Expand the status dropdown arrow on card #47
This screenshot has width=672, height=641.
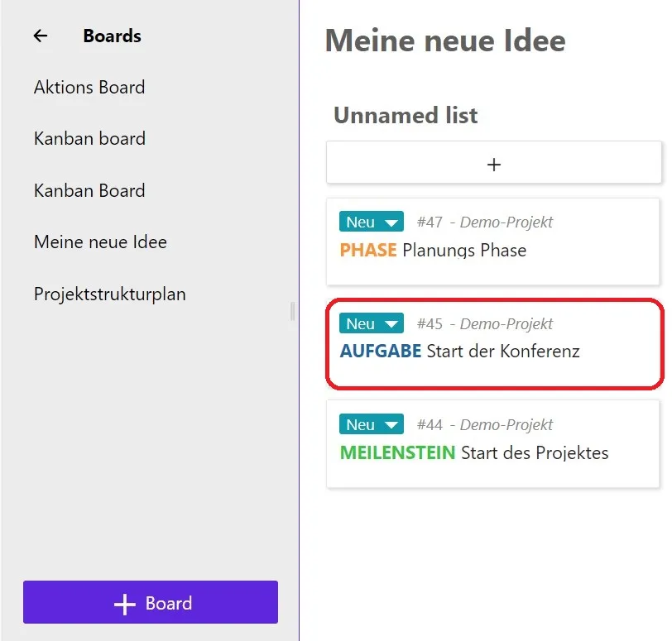pos(390,221)
